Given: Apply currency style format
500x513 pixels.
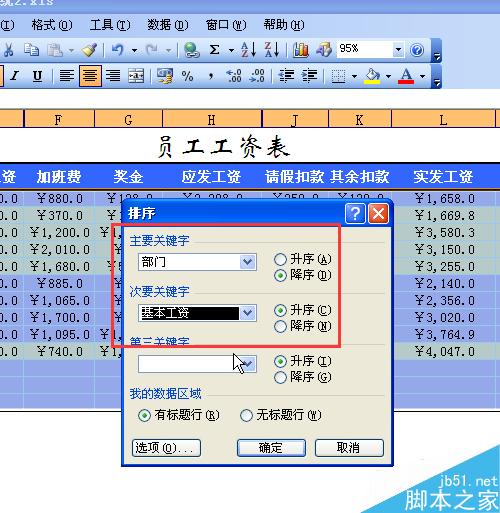Looking at the screenshot, I should coord(165,76).
